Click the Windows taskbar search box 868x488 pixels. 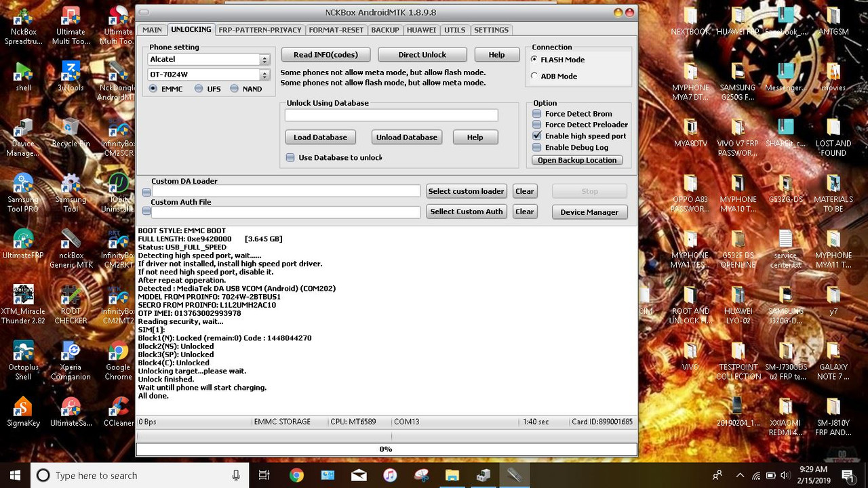tap(140, 475)
